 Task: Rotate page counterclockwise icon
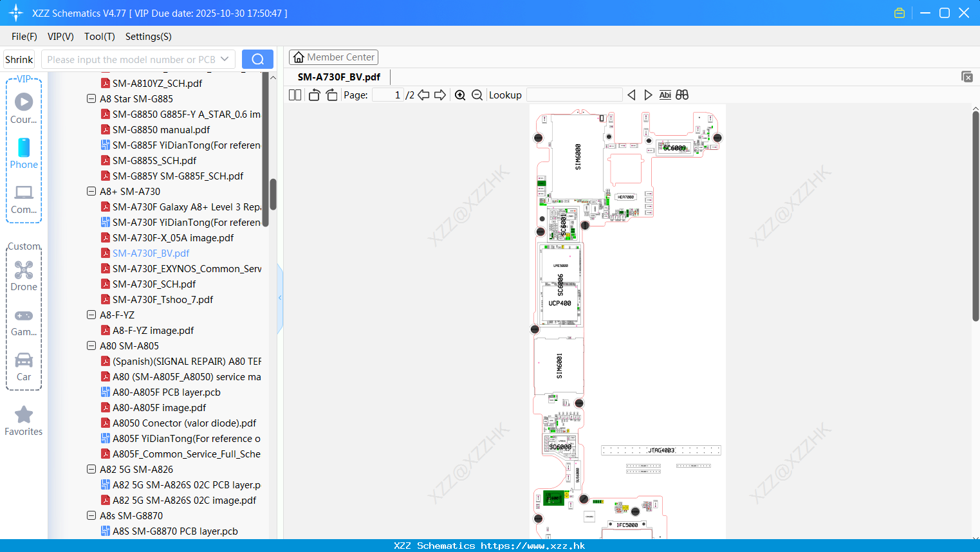click(314, 95)
